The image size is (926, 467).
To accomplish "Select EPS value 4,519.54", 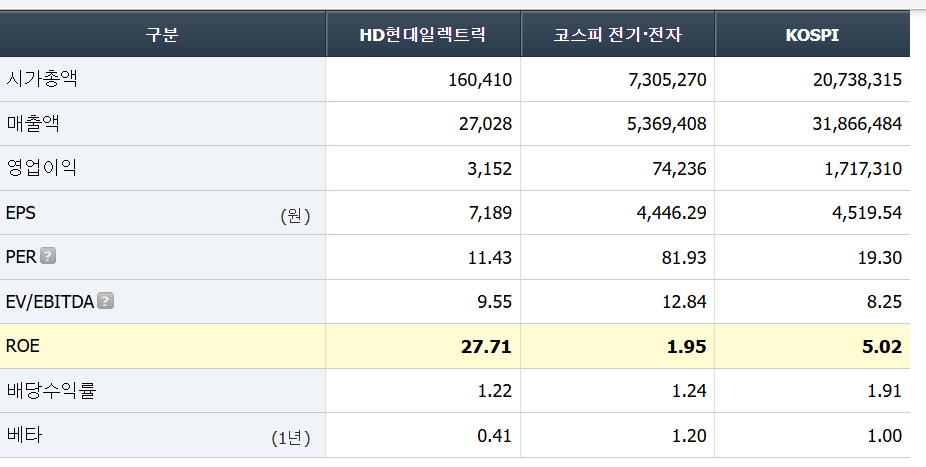I will pos(867,213).
